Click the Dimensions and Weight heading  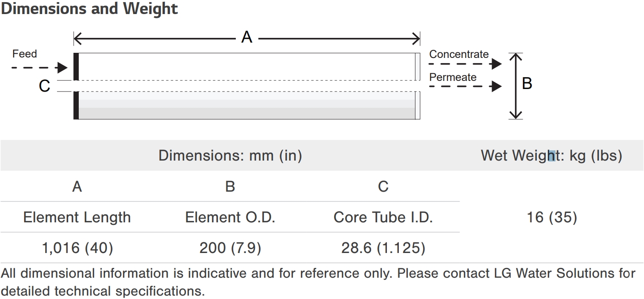[x=89, y=9]
